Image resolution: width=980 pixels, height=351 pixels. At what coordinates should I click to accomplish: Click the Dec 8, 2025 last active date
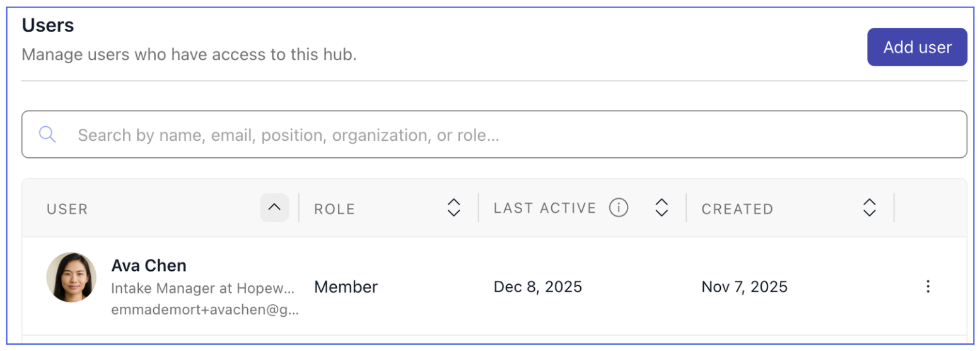(537, 287)
